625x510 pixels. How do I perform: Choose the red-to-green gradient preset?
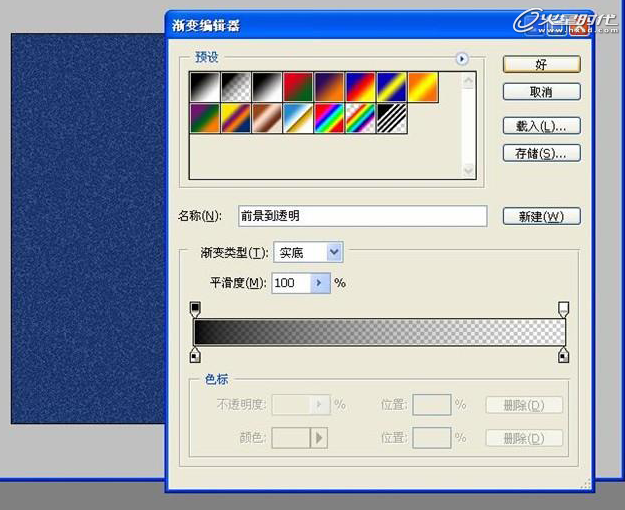point(298,87)
